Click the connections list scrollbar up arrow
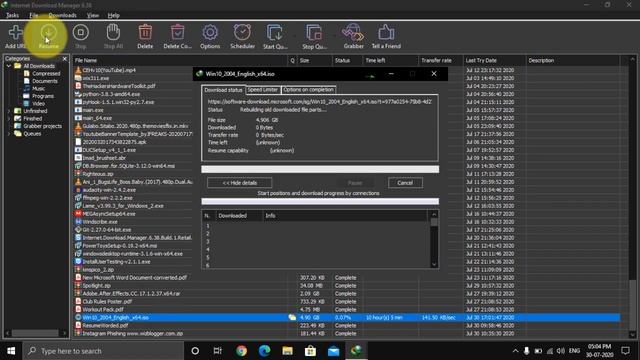640x360 pixels. coord(434,214)
